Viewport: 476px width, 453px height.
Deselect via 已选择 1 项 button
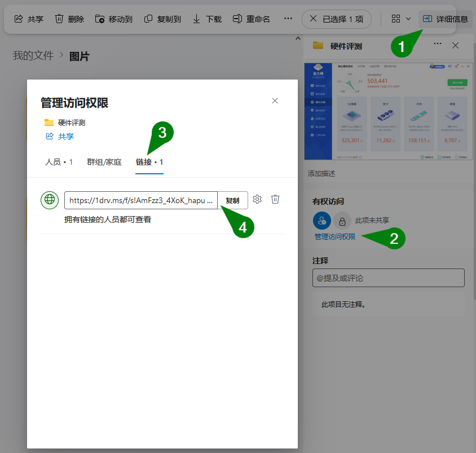coord(337,19)
